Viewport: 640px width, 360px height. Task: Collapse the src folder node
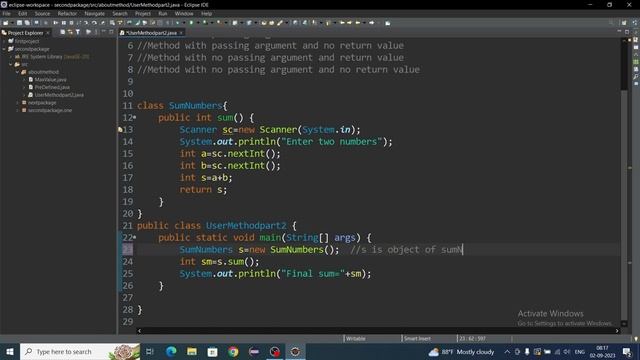[11, 64]
